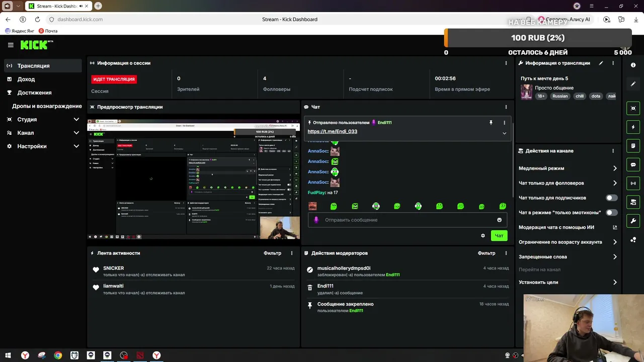Open Chrome from the taskbar
The height and width of the screenshot is (362, 644).
[58, 355]
